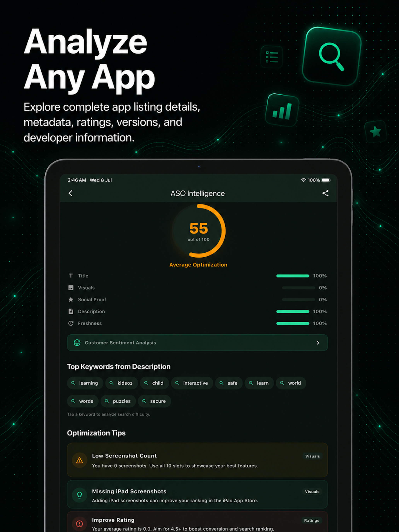Click the red alert icon on Improve Rating
The image size is (399, 532).
tap(80, 523)
